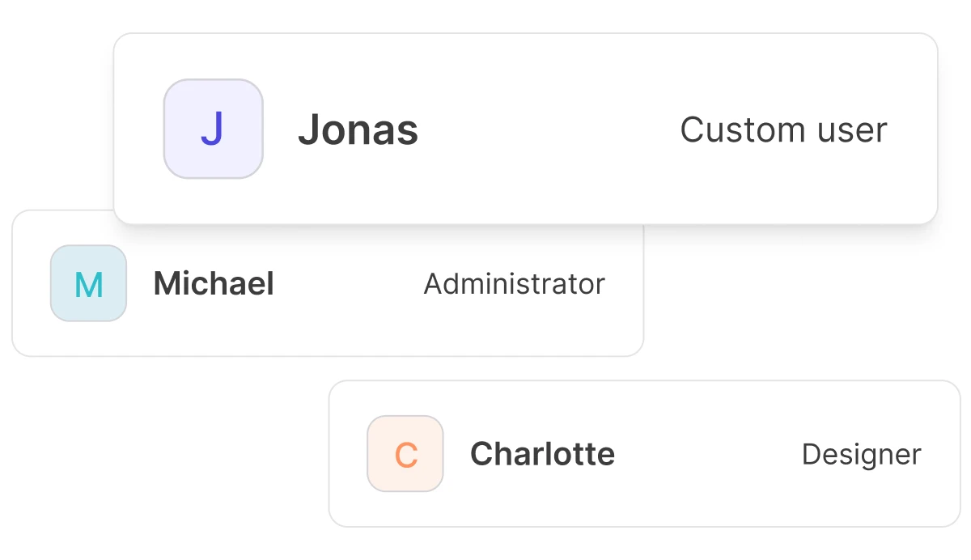Click the Michael card below his avatar

pyautogui.click(x=88, y=339)
